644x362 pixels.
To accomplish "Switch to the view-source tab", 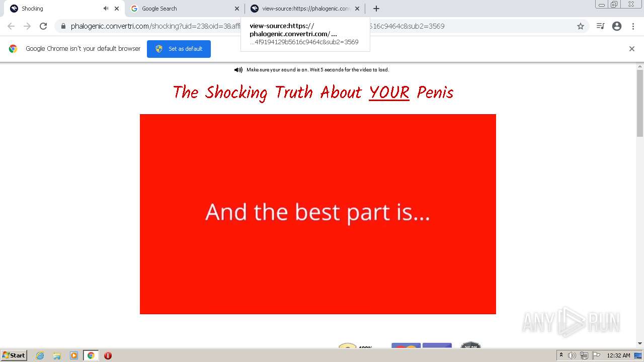I will click(305, 9).
